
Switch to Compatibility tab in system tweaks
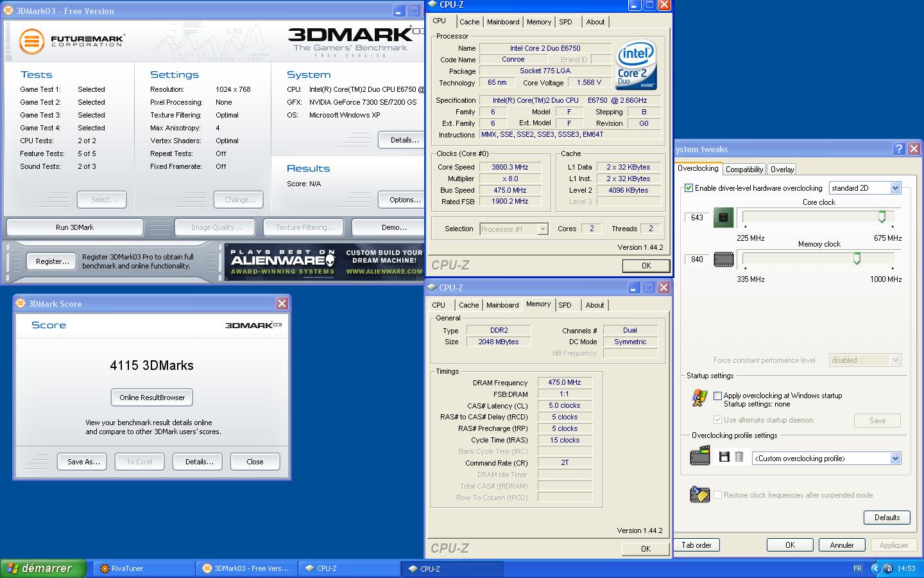(x=744, y=170)
